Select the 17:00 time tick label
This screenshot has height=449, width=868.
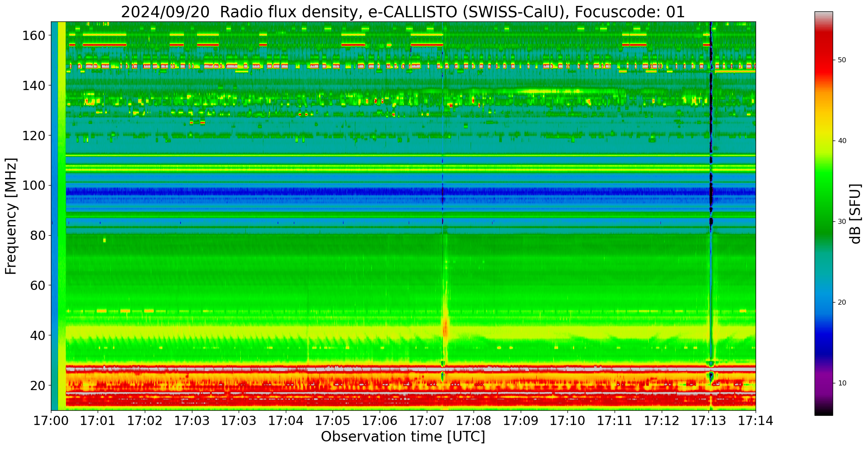click(x=51, y=421)
